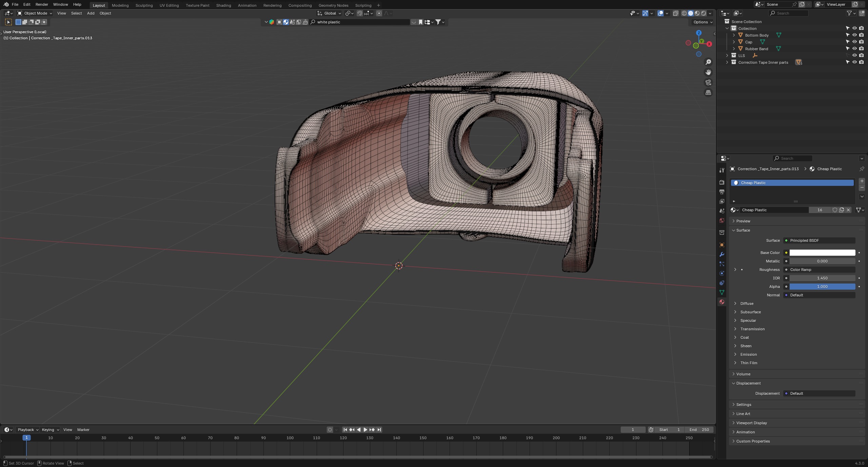
Task: Click the viewport zoom magnifier icon
Action: point(708,62)
